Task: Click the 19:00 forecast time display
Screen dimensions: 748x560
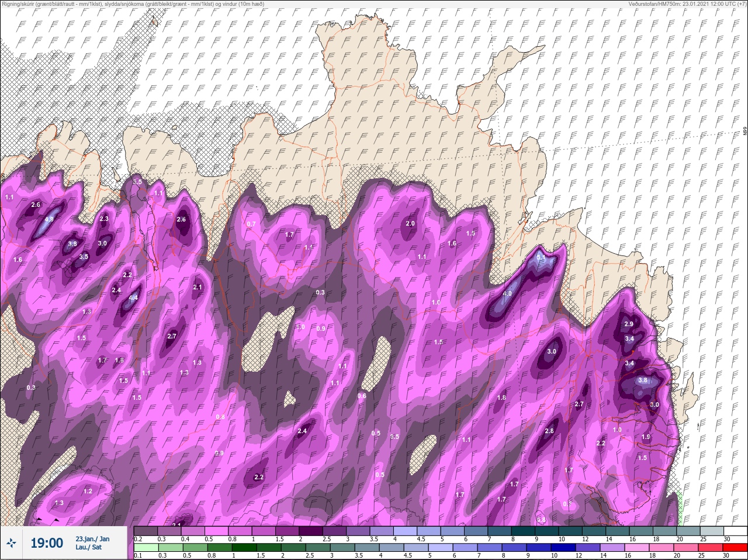Action: point(47,543)
